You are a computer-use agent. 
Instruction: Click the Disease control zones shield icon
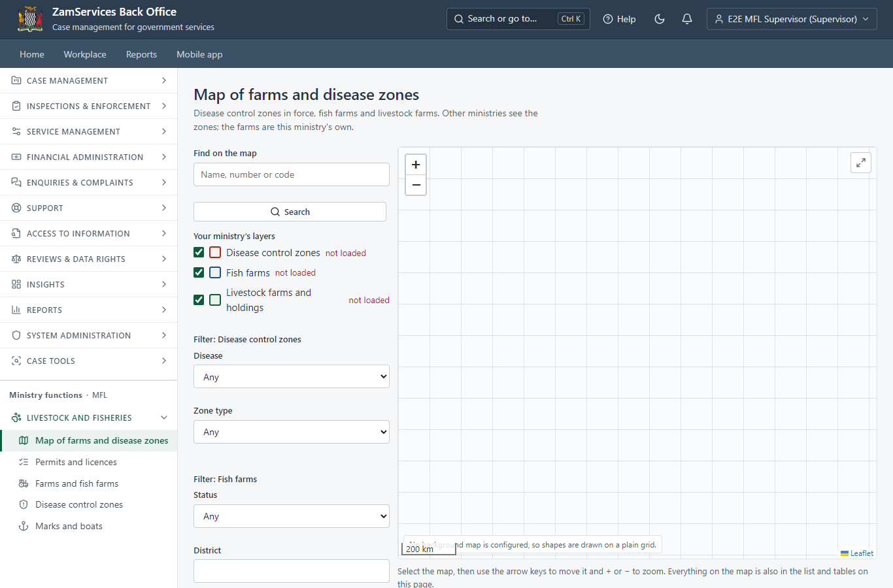tap(24, 504)
